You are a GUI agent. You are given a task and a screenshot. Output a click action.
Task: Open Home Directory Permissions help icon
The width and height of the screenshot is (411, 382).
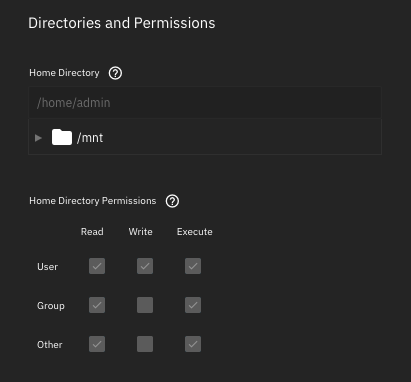pos(172,201)
